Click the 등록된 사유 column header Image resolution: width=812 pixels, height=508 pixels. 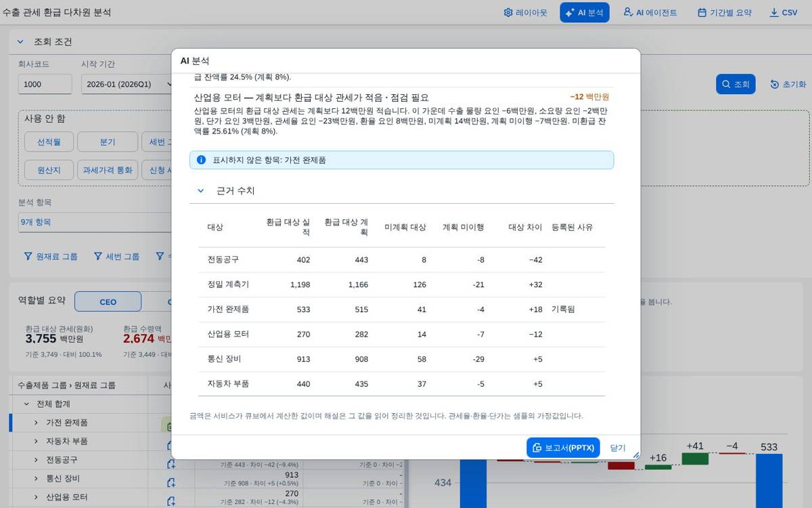pos(572,228)
